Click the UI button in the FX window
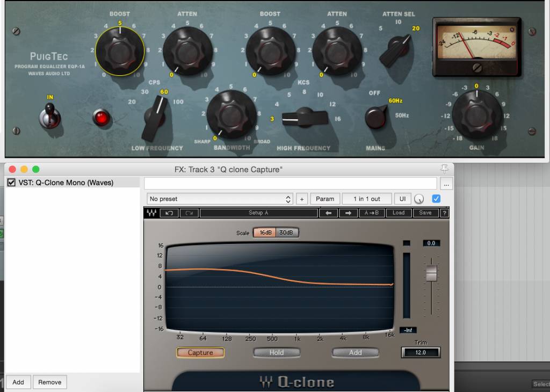The image size is (550, 392). (x=402, y=199)
